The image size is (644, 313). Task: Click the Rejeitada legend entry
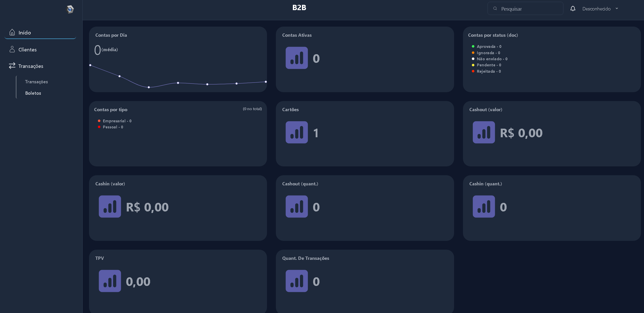489,71
